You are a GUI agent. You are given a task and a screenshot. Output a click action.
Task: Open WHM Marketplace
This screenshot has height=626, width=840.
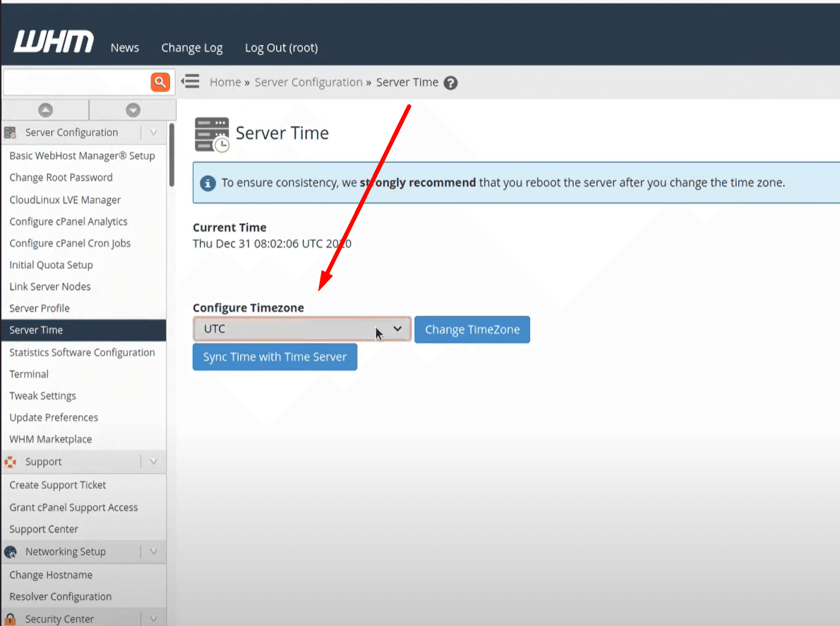coord(50,439)
